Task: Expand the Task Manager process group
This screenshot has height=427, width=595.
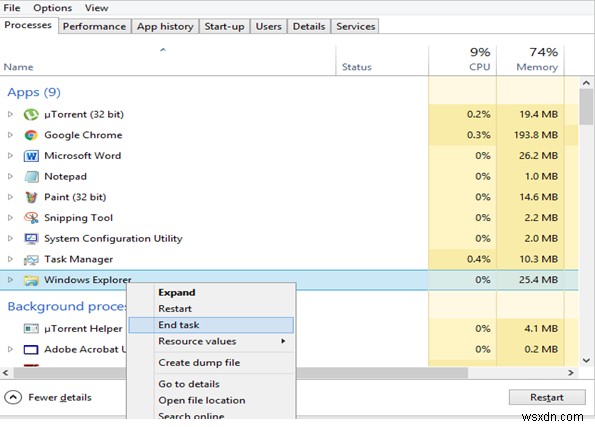Action: pos(10,259)
